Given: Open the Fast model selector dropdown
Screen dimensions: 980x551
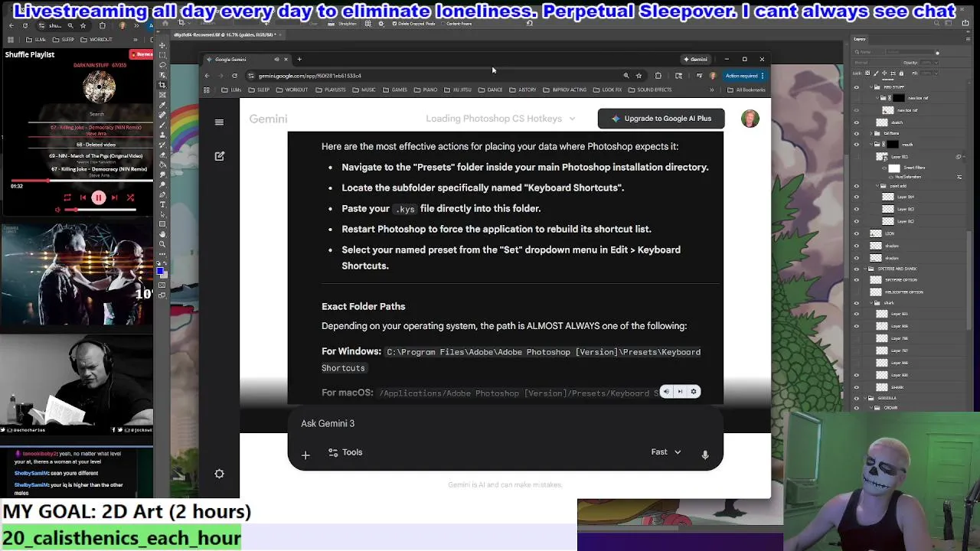Looking at the screenshot, I should click(665, 452).
